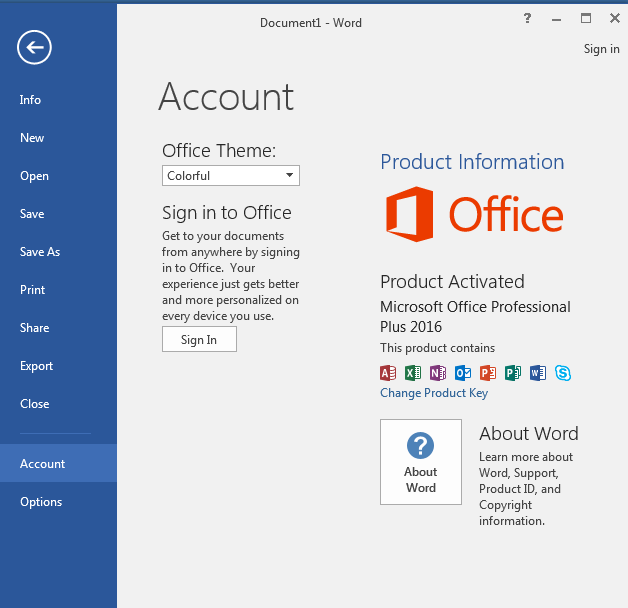Open Options from the sidebar
The height and width of the screenshot is (608, 628).
(x=41, y=502)
